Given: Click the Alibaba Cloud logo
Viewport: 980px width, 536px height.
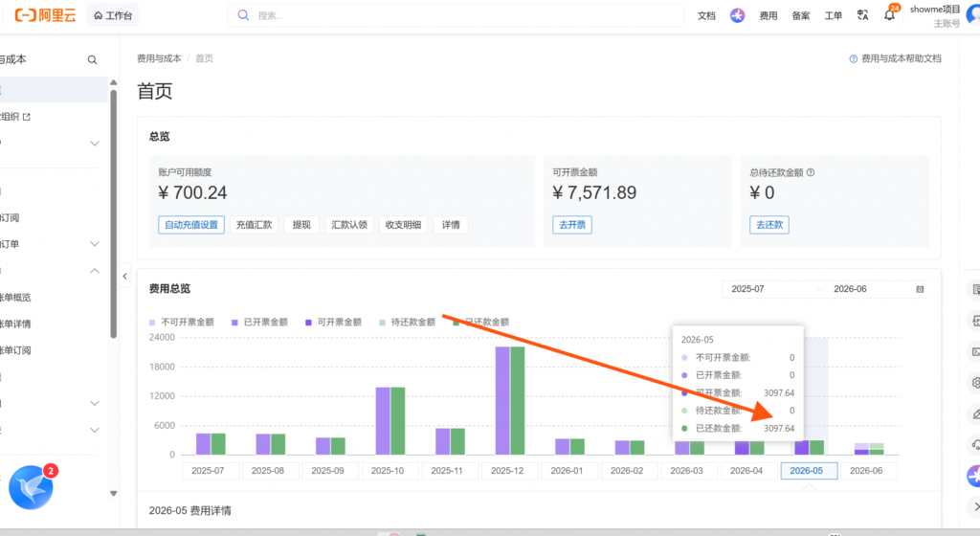Looking at the screenshot, I should point(45,15).
